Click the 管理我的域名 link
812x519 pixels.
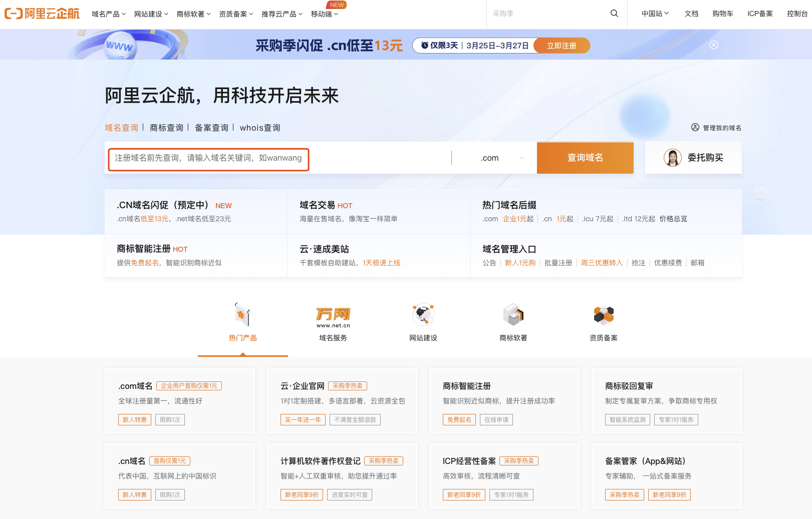722,128
